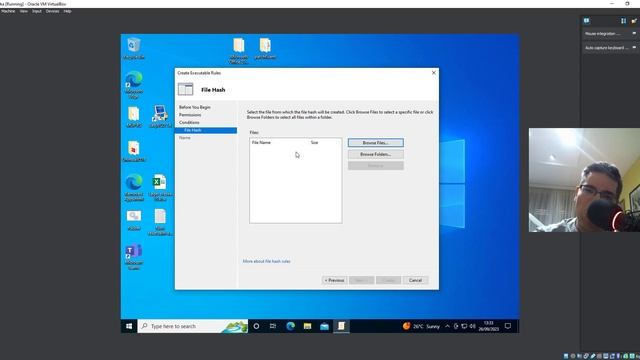This screenshot has width=640, height=360.
Task: Go to the Before You Begin step
Action: pos(195,107)
